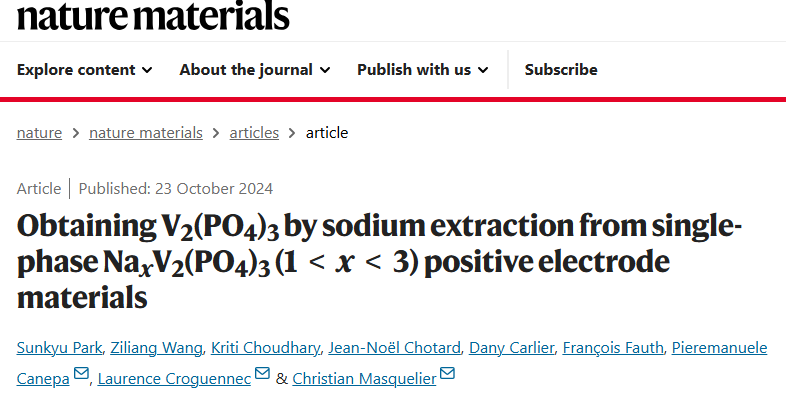786x398 pixels.
Task: Open Jean-Noël Chotard author link
Action: tap(394, 347)
